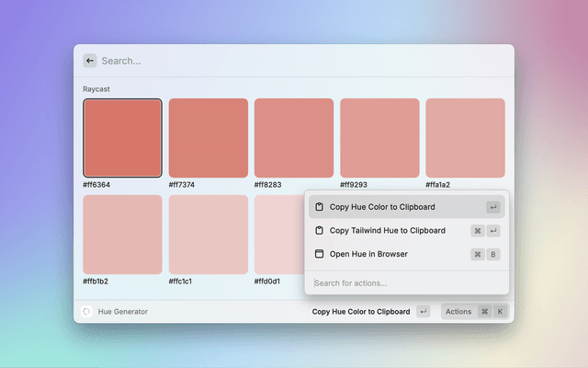Viewport: 588px width, 368px height.
Task: Click clipboard icon beside Copy Tailwind Hue
Action: click(x=319, y=231)
